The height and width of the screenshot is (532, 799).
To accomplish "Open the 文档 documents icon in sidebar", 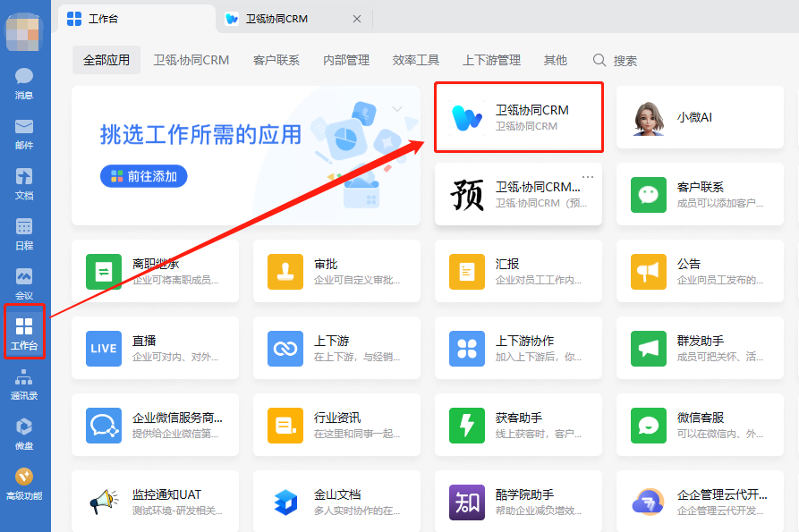I will coord(24,184).
